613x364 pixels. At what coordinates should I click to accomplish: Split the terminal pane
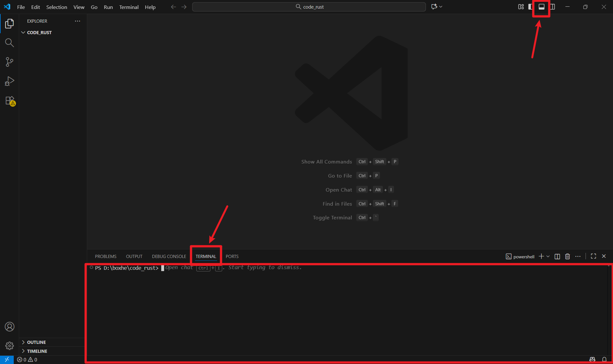(557, 256)
